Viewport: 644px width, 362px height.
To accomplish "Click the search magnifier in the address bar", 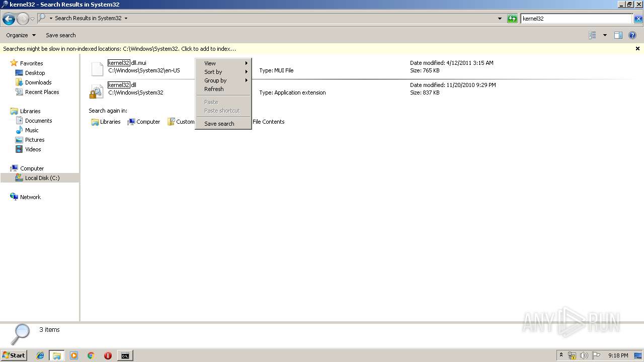I will click(42, 18).
